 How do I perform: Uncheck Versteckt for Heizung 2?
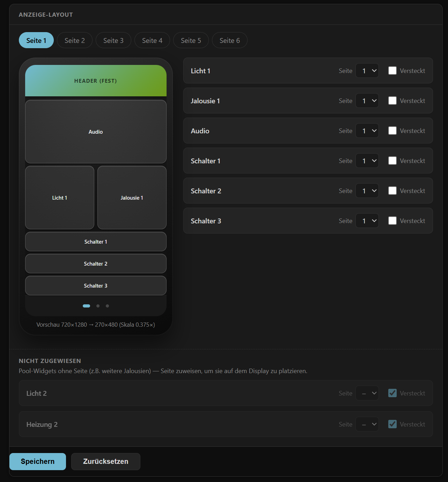click(x=392, y=424)
